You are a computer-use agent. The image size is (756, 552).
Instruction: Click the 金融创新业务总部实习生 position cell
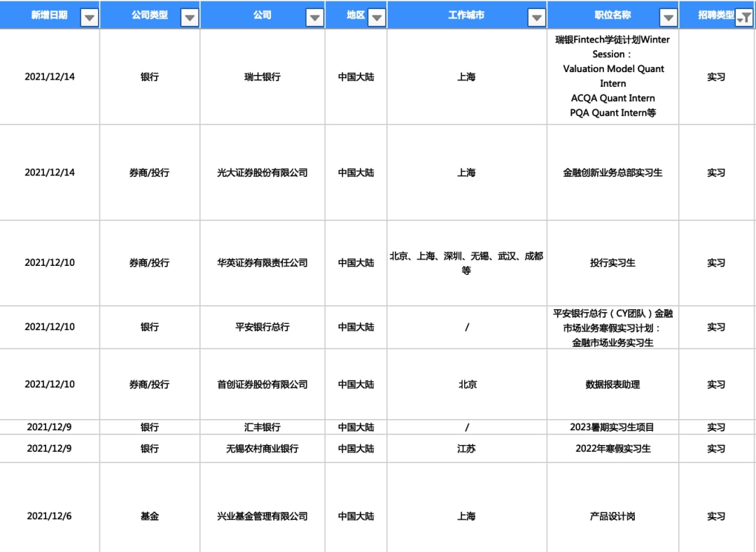coord(612,172)
